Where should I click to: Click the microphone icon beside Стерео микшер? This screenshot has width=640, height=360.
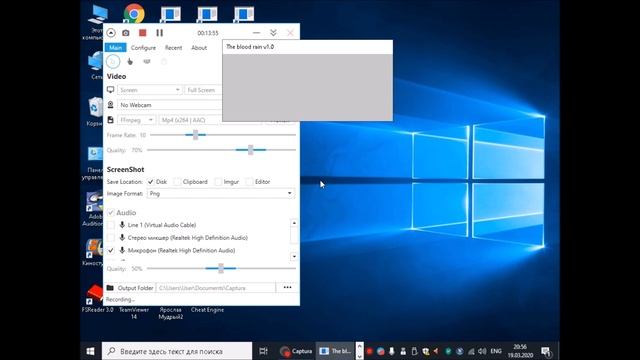[122, 238]
